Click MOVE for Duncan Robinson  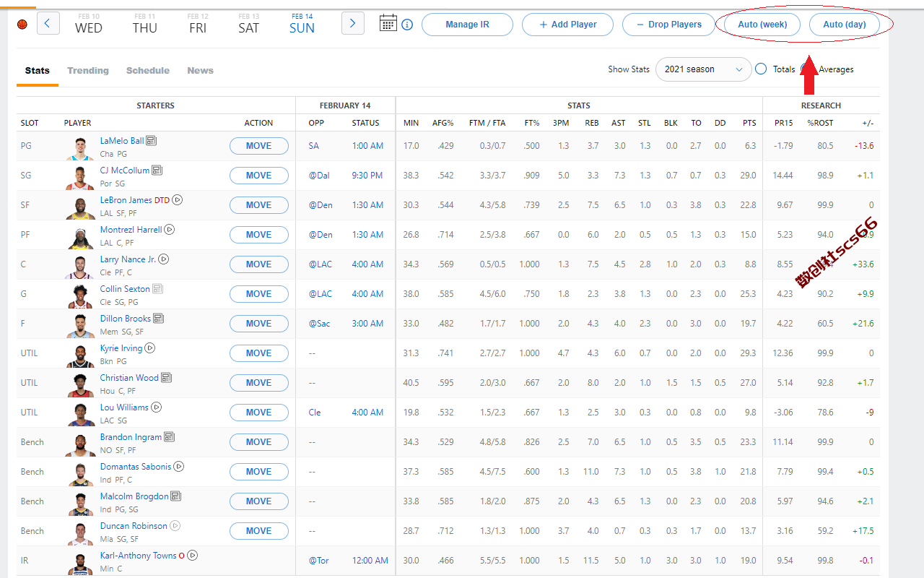(258, 531)
